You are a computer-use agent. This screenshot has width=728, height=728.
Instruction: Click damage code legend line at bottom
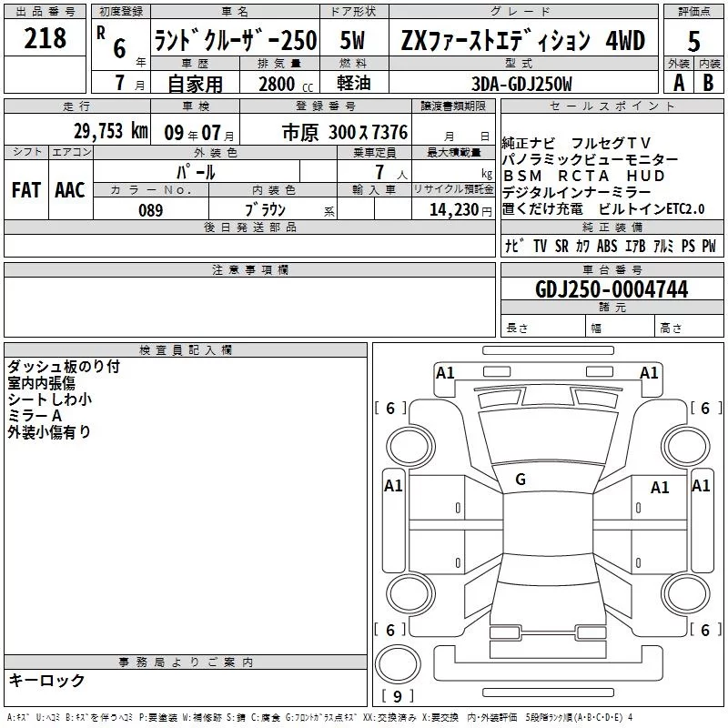[320, 717]
